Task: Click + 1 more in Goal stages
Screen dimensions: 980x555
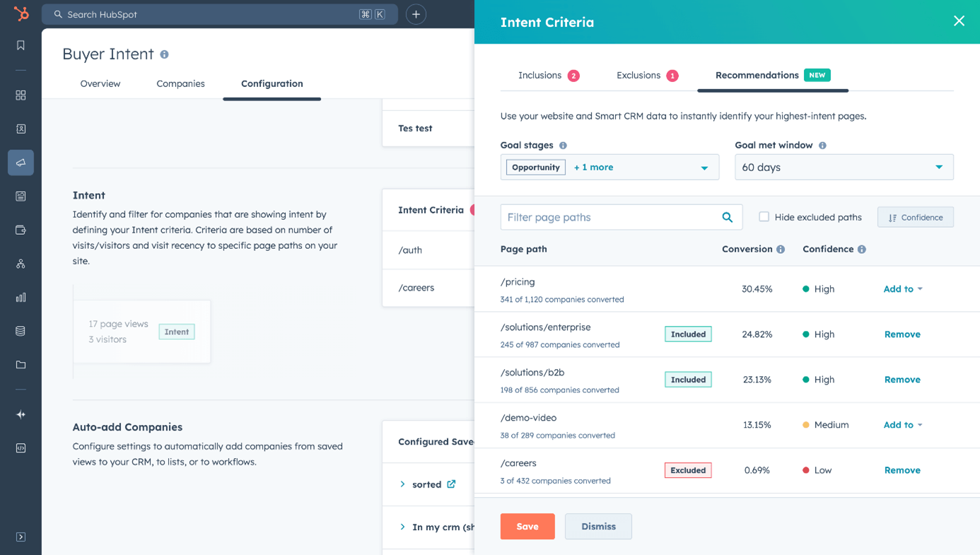Action: tap(593, 168)
